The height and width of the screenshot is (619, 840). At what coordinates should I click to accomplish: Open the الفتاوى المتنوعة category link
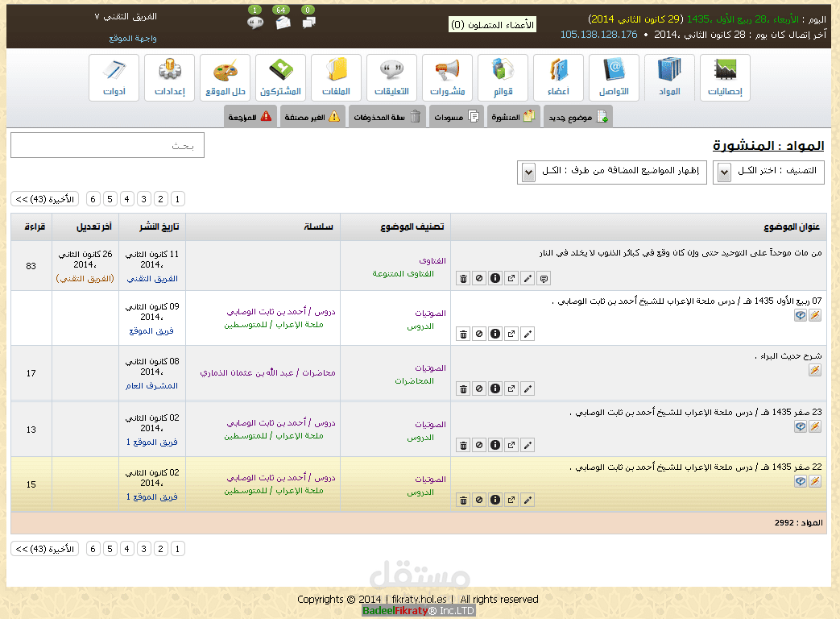click(403, 274)
